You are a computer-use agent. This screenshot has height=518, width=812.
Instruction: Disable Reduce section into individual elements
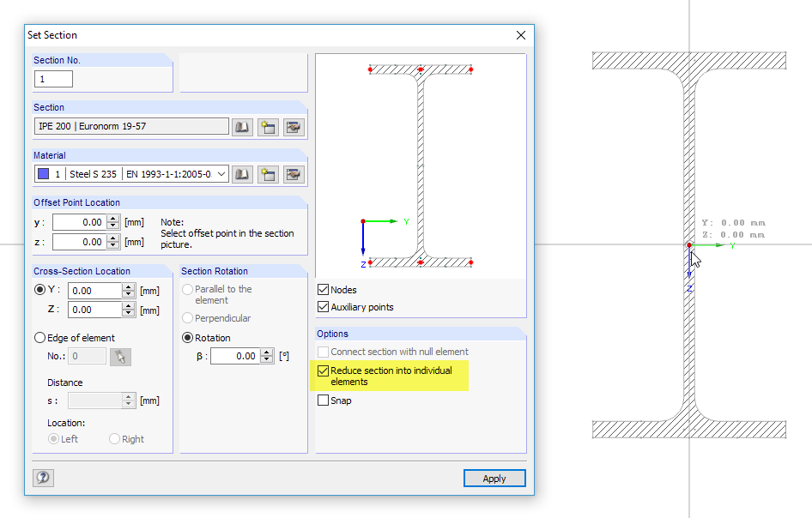pyautogui.click(x=323, y=370)
